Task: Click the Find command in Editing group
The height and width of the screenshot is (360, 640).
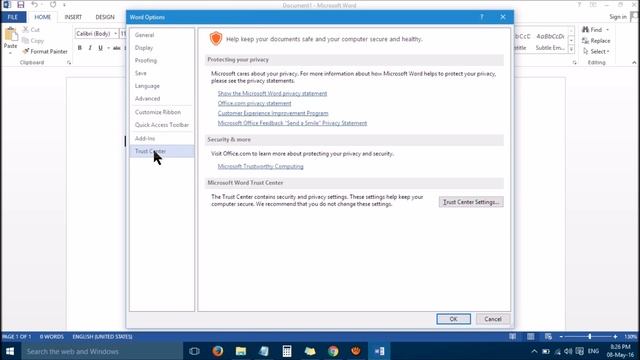Action: pyautogui.click(x=592, y=30)
